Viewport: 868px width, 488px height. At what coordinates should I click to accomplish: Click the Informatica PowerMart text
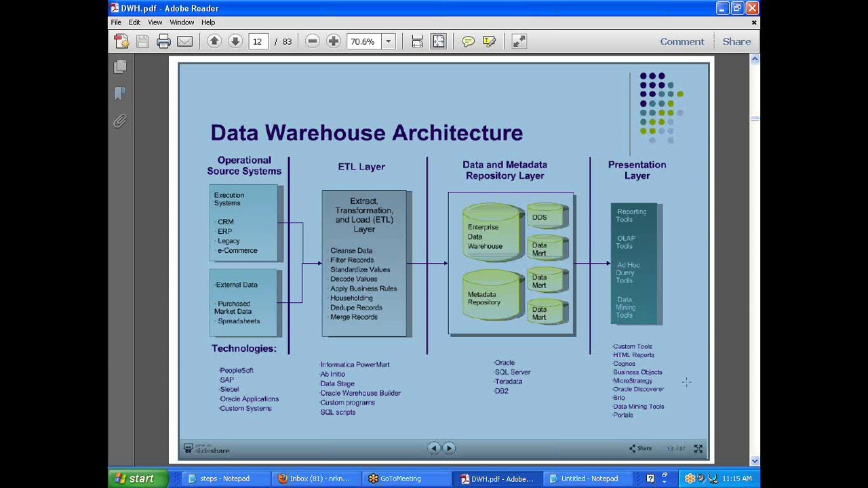[x=355, y=365]
